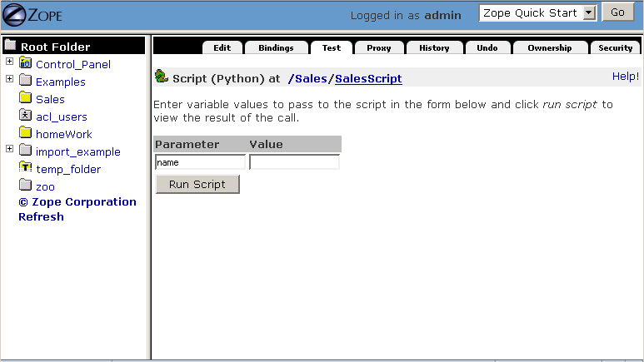Viewport: 644px width, 362px height.
Task: Switch to the Bindings tab
Action: (276, 48)
